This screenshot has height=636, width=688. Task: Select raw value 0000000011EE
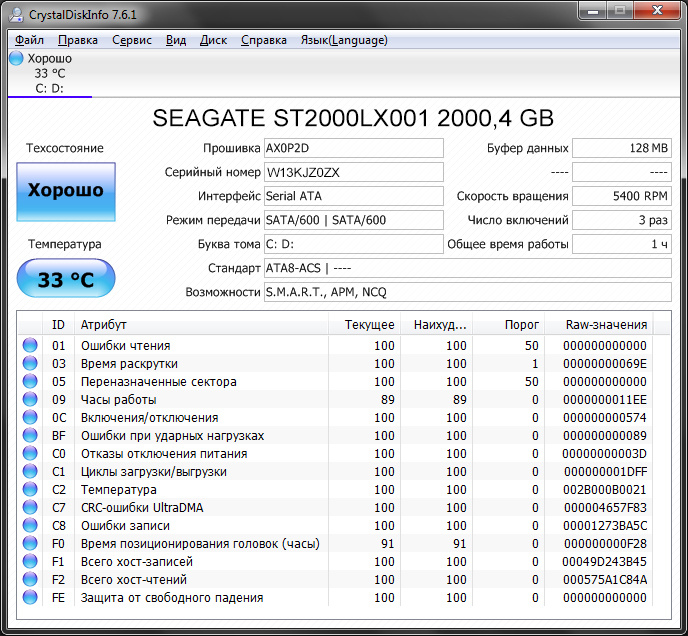(x=605, y=399)
